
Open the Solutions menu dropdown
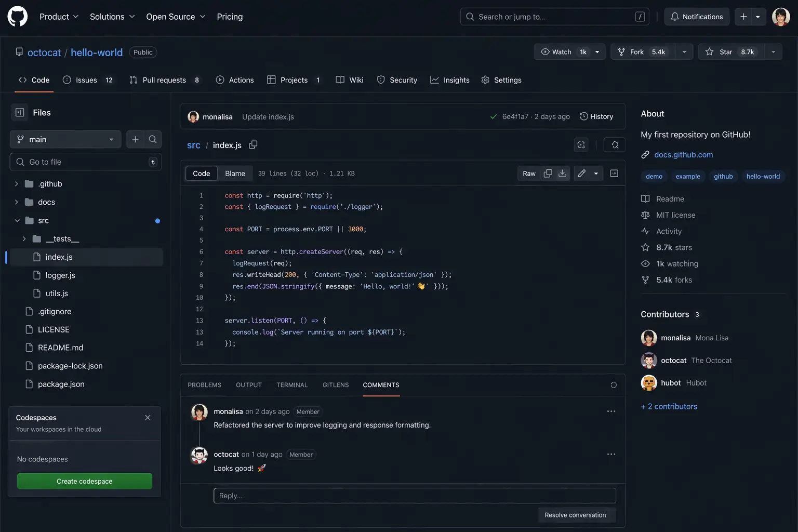tap(112, 17)
